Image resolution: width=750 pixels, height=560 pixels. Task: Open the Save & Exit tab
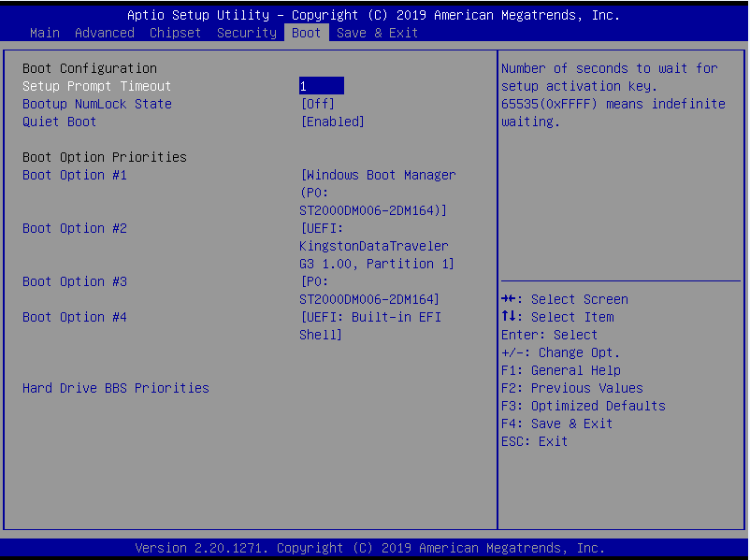coord(377,33)
